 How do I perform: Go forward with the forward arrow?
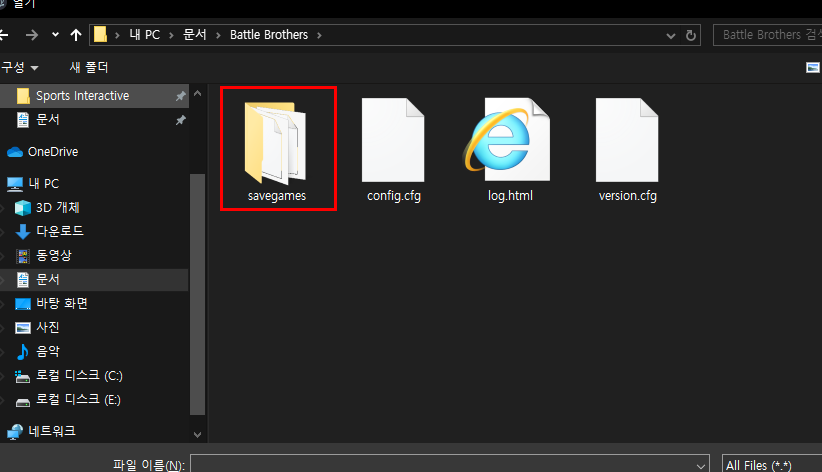(x=31, y=35)
